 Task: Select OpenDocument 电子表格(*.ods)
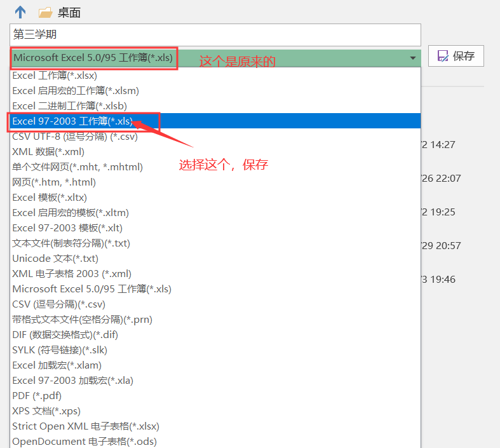tap(215, 442)
